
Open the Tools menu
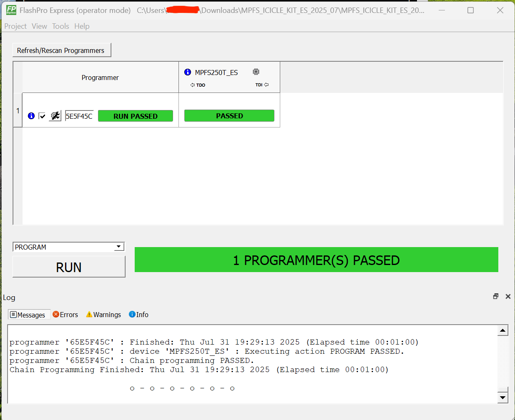coord(60,26)
